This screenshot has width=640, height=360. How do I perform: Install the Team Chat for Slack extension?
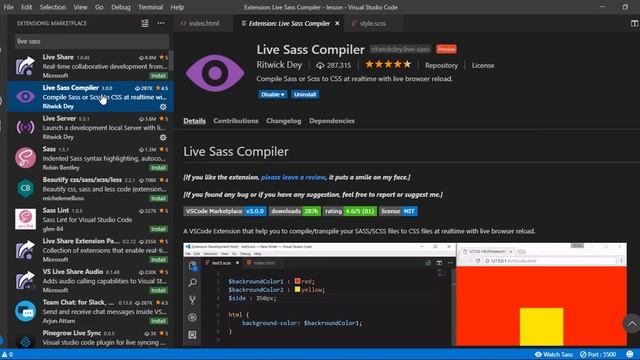[x=158, y=321]
